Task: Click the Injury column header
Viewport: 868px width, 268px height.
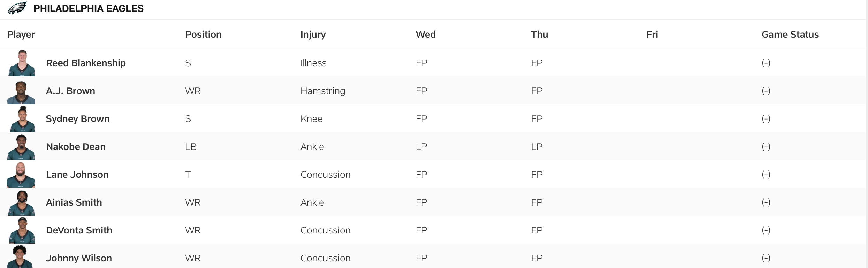Action: pyautogui.click(x=313, y=35)
